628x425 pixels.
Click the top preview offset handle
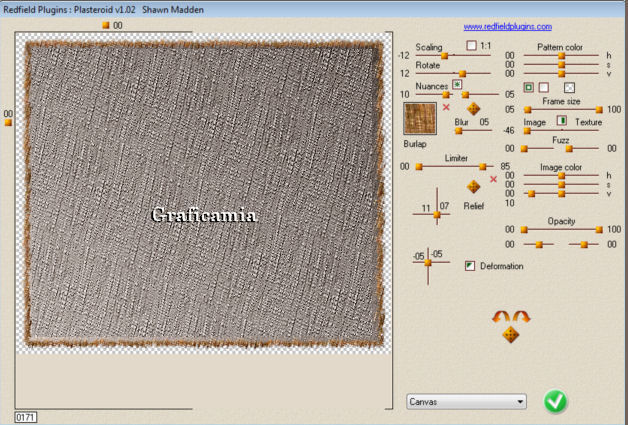(106, 25)
